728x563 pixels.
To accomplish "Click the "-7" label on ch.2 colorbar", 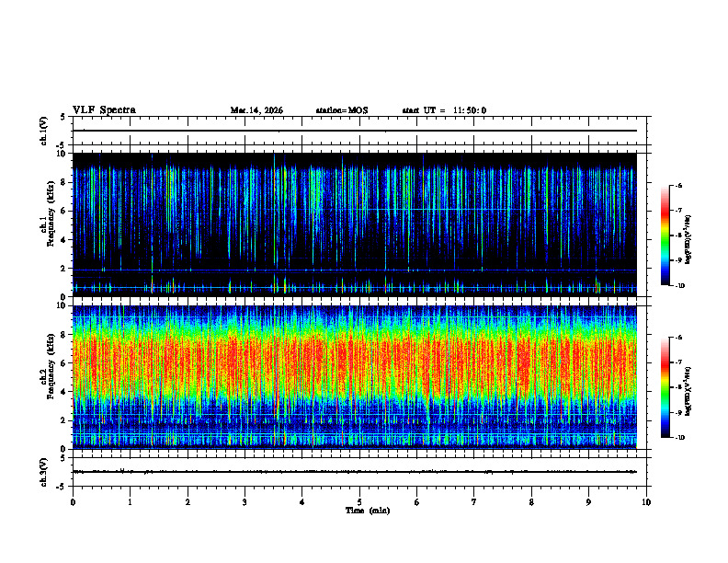I will (678, 362).
